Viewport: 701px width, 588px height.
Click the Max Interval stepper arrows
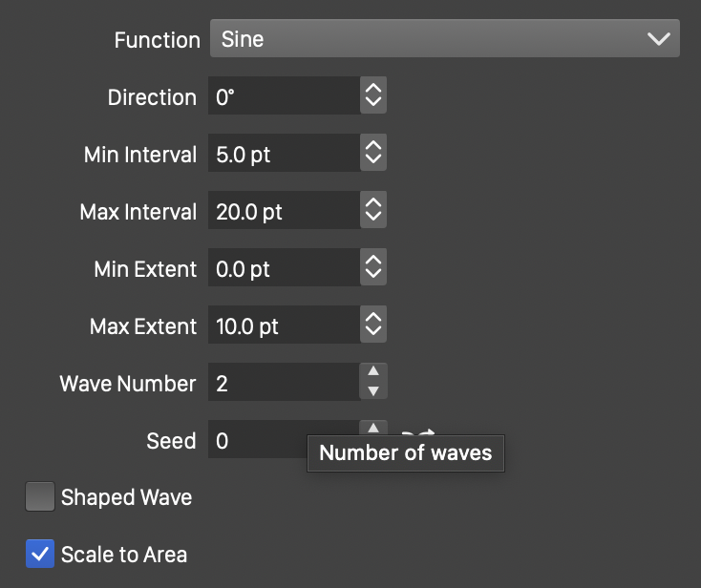(373, 211)
